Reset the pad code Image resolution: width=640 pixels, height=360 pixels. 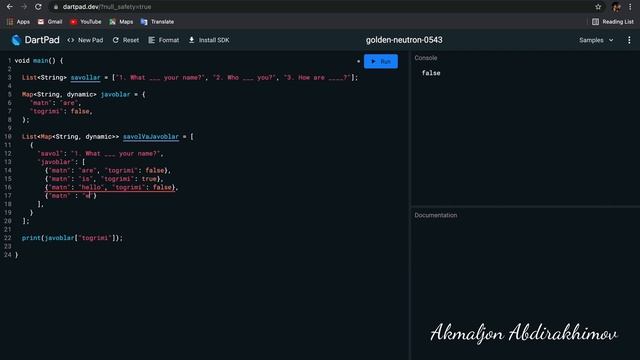pos(126,40)
